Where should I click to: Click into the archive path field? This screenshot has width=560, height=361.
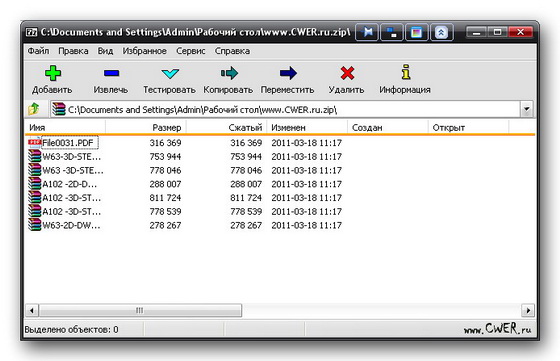point(286,109)
